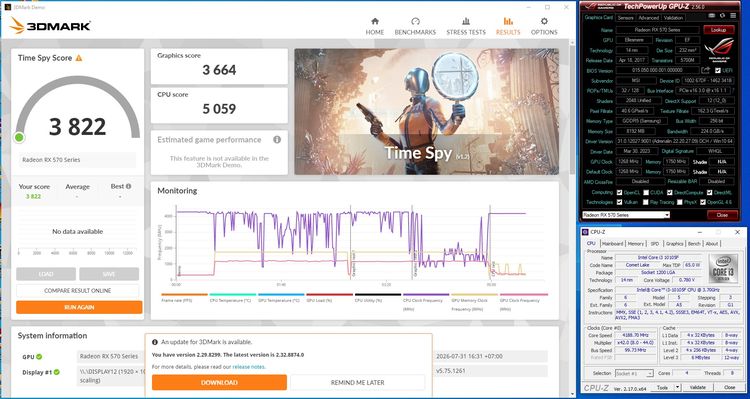Expand the Tools dropdown arrow in CPU-Z

click(677, 387)
